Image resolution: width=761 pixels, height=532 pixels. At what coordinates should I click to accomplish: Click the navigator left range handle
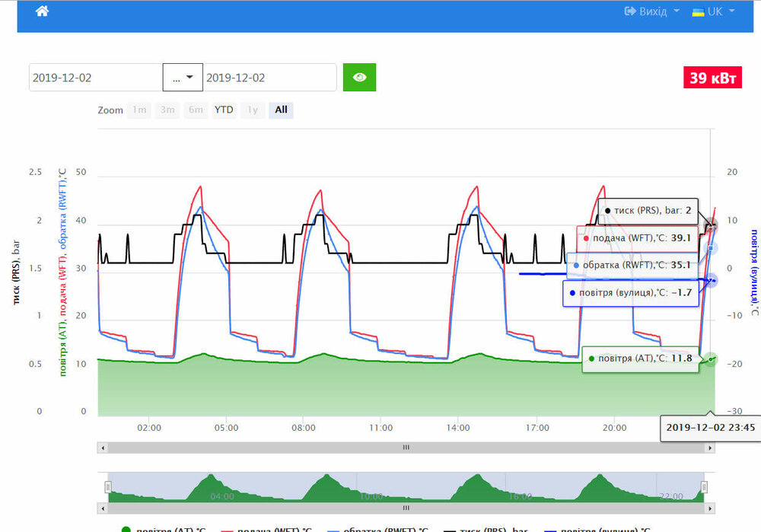[108, 486]
